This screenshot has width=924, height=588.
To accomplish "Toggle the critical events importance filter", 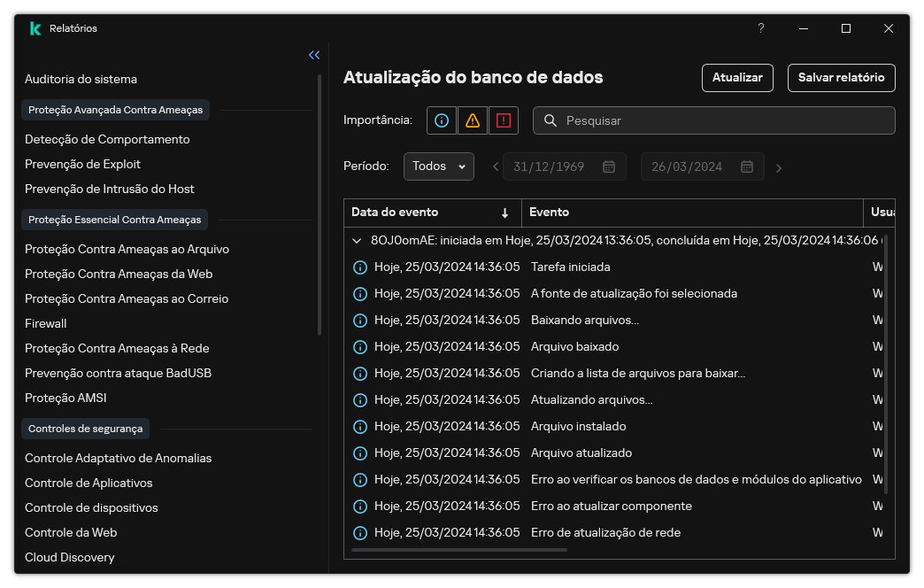I will 503,120.
